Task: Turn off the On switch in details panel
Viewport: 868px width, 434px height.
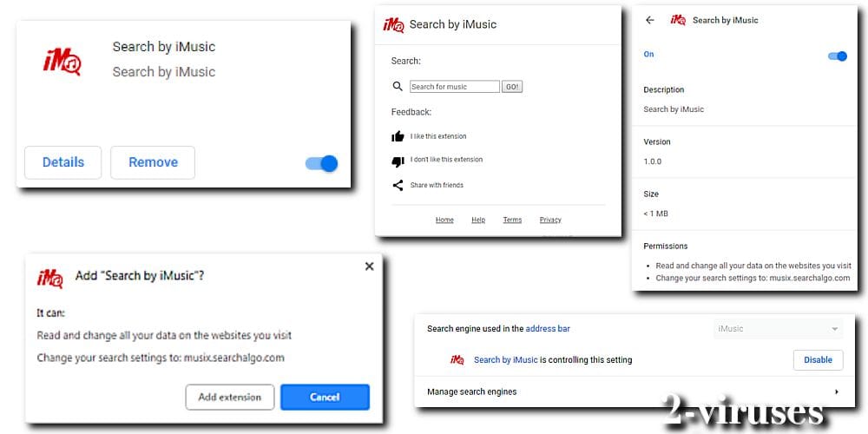Action: (838, 56)
